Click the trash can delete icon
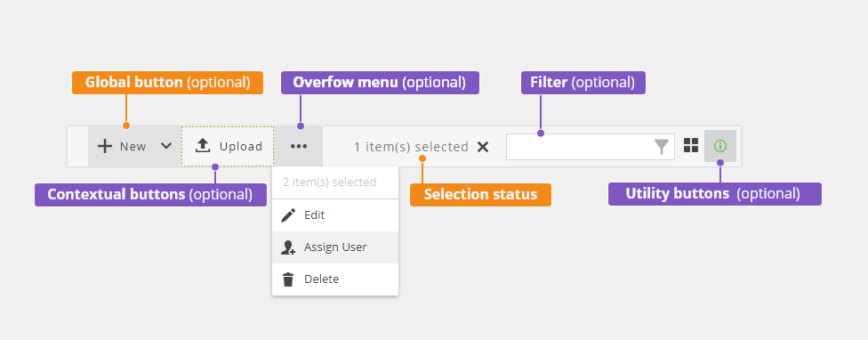 tap(288, 279)
